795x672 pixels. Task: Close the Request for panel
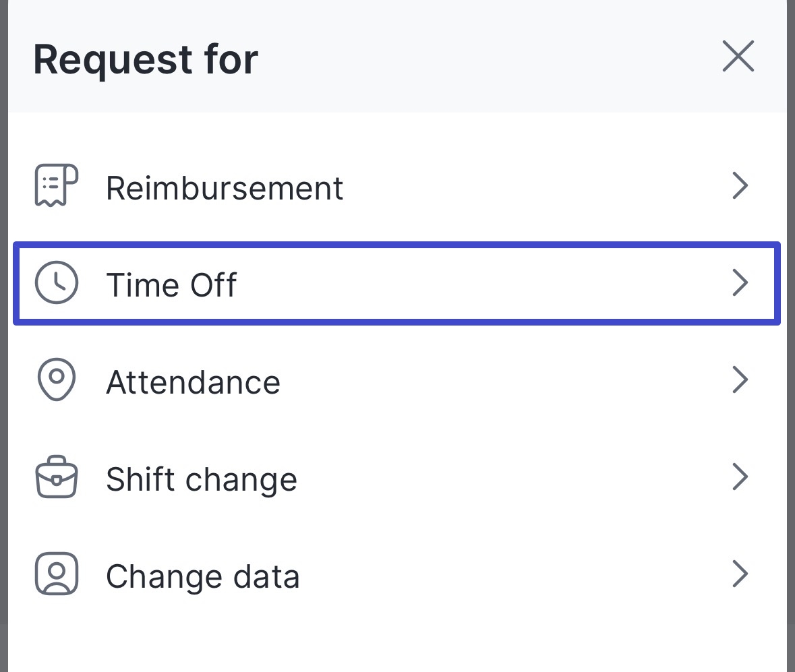738,57
